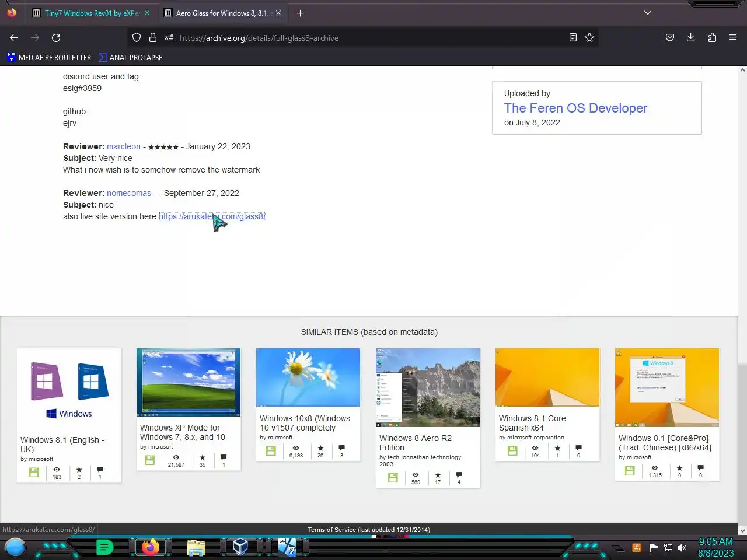Screen dimensions: 747x560
Task: Click the Windows 8.1 (English - UK) title
Action: pos(62,444)
